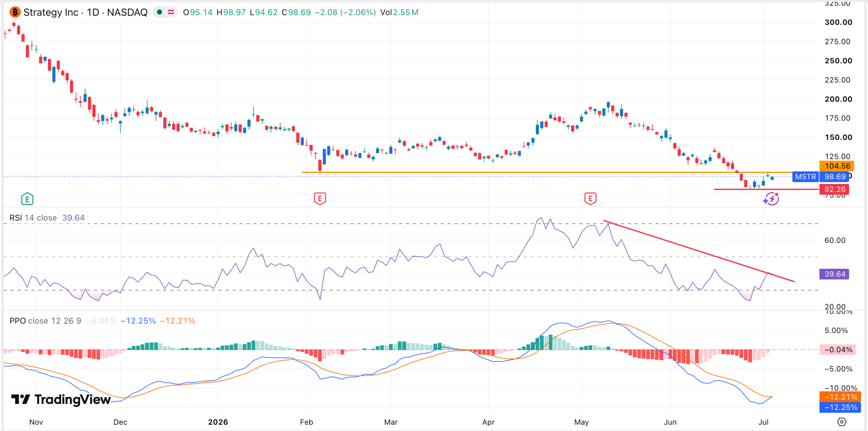Click the C98.69 close value in header
Image resolution: width=868 pixels, height=431 pixels.
[296, 13]
